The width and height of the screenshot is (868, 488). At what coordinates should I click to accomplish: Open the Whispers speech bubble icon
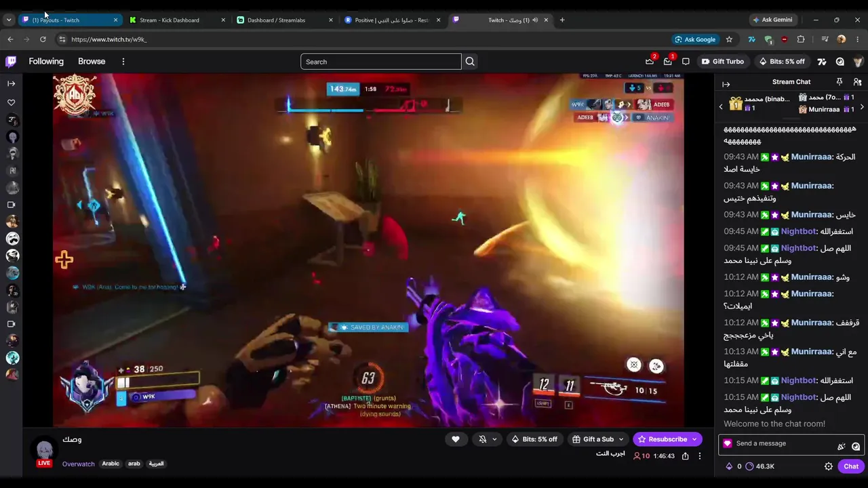click(686, 62)
